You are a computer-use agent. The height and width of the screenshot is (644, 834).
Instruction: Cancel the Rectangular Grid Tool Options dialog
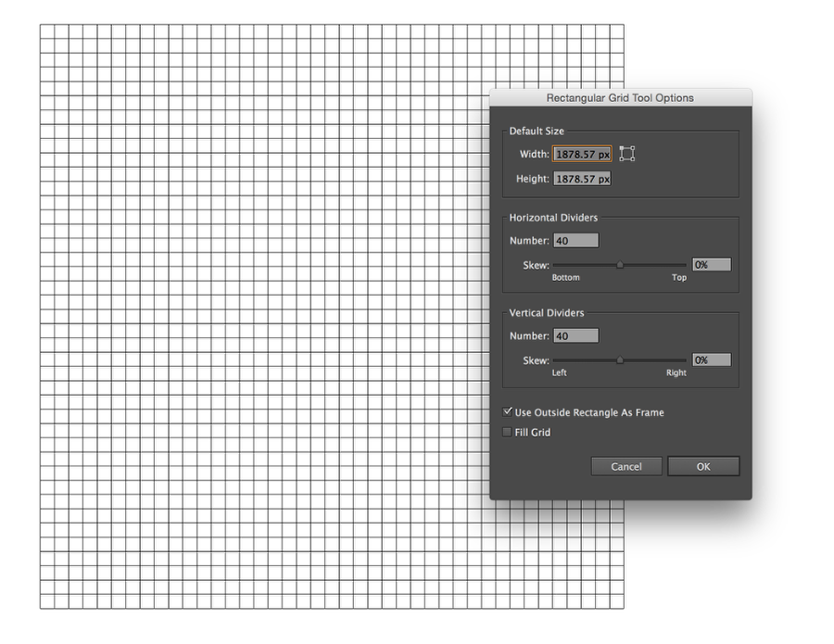point(626,466)
